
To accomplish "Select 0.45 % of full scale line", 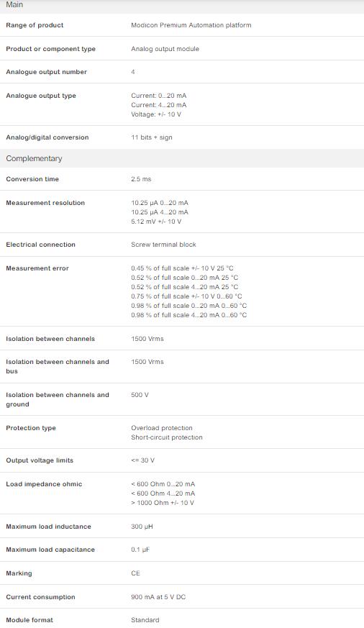I will [182, 268].
